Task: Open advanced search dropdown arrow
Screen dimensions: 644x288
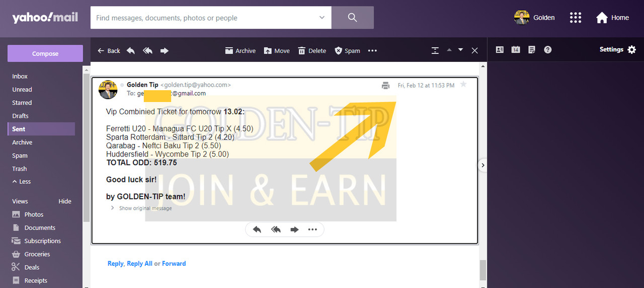Action: 322,18
